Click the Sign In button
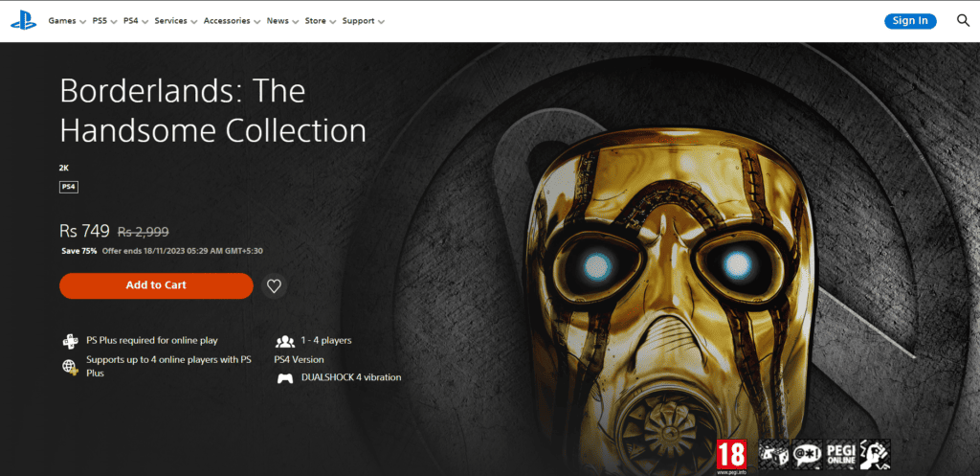Screen dimensions: 980x476 pyautogui.click(x=910, y=21)
